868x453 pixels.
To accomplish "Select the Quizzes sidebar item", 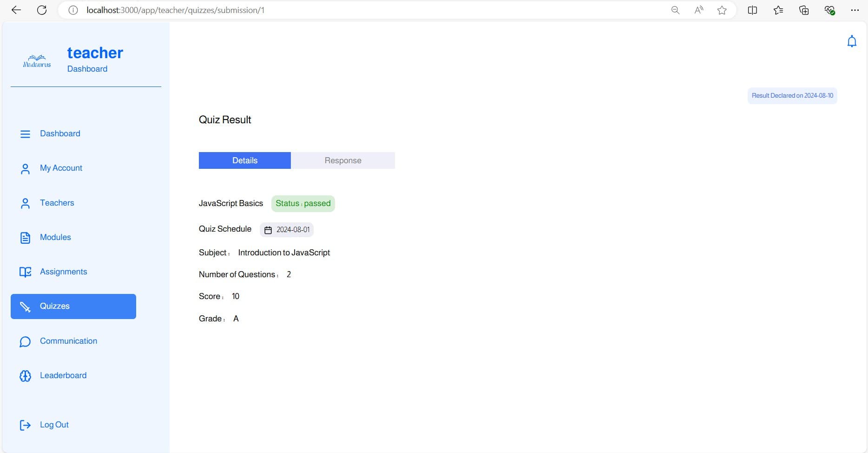I will tap(73, 306).
